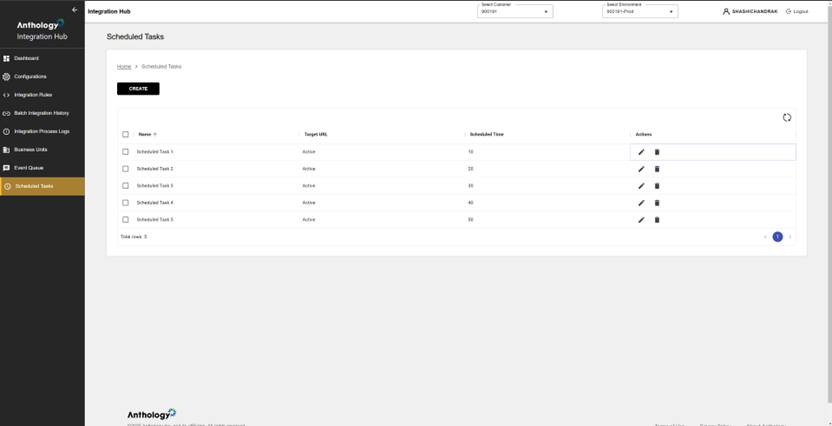This screenshot has width=832, height=426.
Task: Click the Event Queue chat icon
Action: click(6, 168)
